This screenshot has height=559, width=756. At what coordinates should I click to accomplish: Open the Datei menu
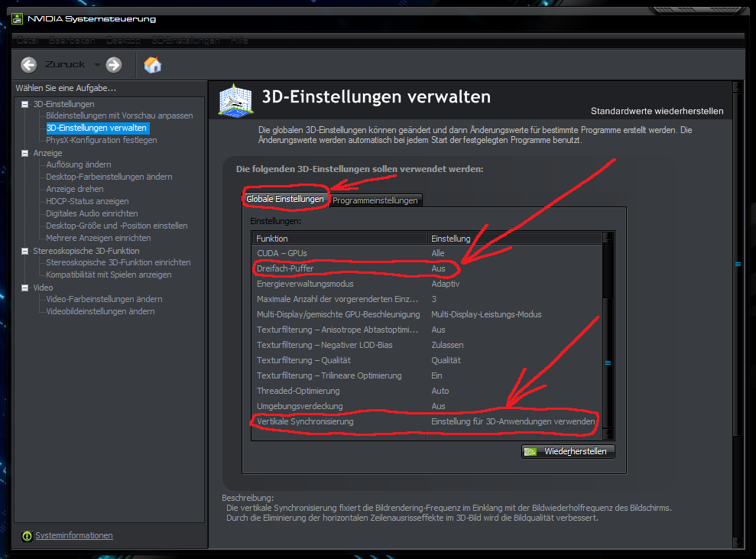click(x=27, y=41)
